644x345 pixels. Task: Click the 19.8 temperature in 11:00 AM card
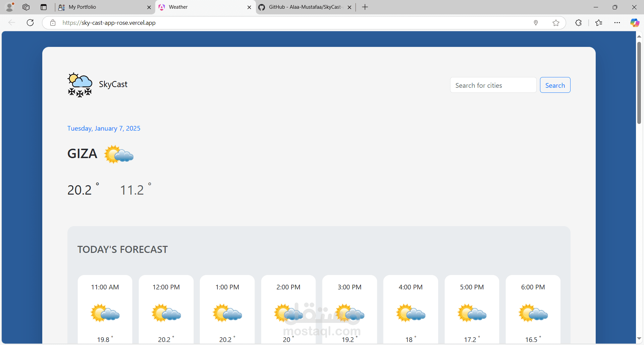[105, 339]
